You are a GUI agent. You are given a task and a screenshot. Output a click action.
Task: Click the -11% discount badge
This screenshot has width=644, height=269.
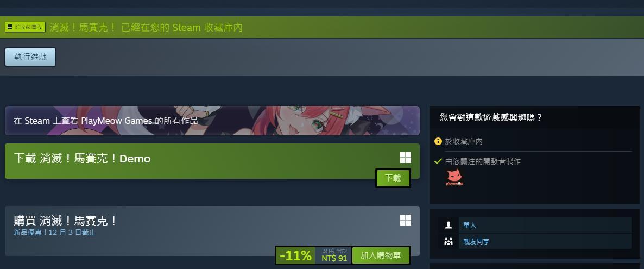point(295,255)
